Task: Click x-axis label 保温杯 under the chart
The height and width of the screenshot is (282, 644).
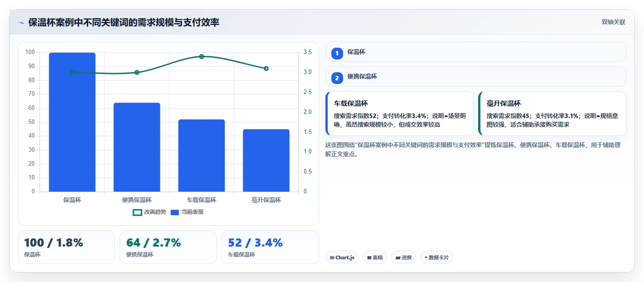Action: click(72, 200)
